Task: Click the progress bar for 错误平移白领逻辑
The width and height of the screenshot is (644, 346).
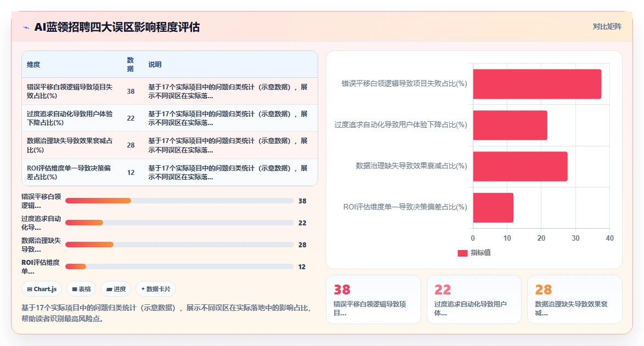Action: click(179, 201)
